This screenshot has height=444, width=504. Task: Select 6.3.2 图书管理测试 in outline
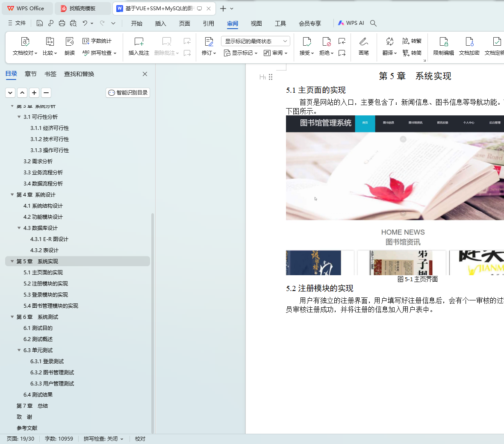(52, 373)
